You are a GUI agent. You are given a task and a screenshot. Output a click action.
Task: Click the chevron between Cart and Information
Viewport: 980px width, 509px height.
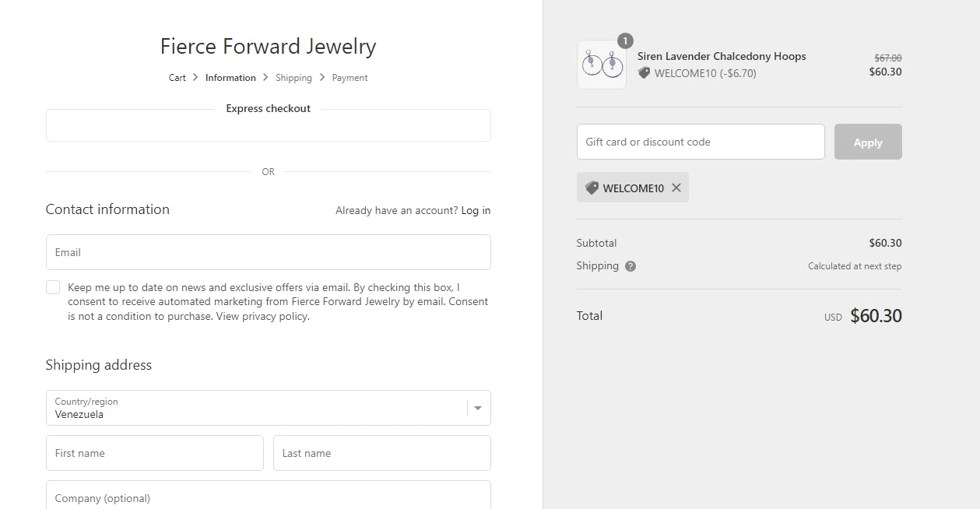click(x=195, y=78)
